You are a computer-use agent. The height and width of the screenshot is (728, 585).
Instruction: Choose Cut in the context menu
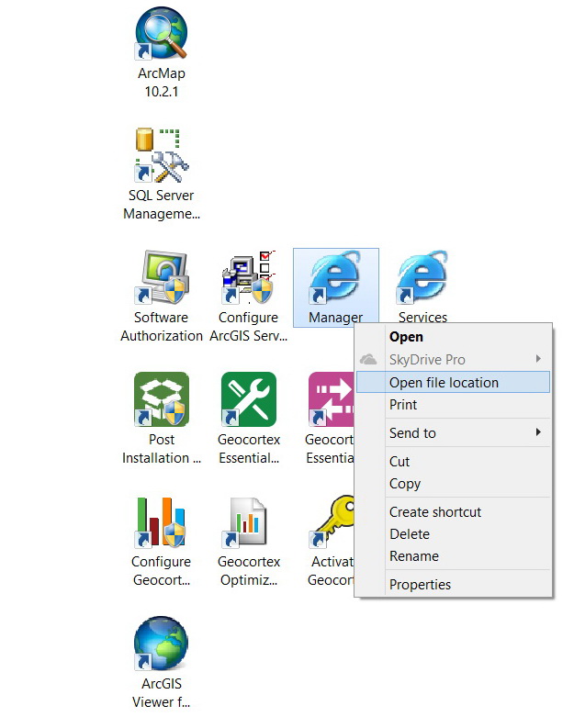453,462
